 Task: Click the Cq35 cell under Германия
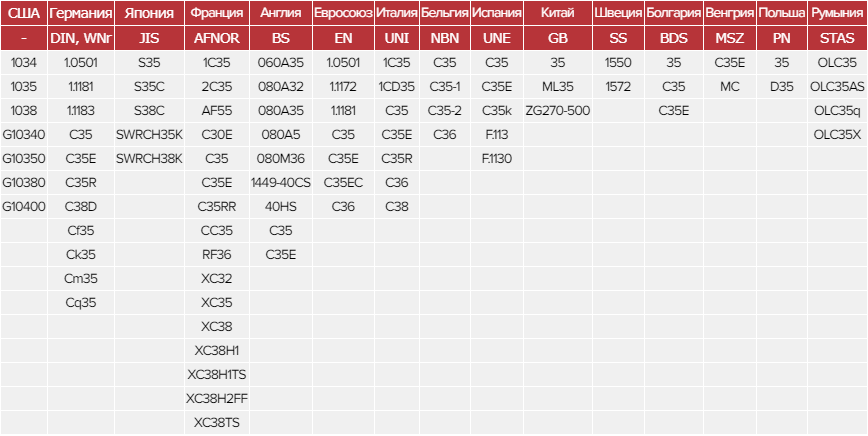pyautogui.click(x=81, y=302)
